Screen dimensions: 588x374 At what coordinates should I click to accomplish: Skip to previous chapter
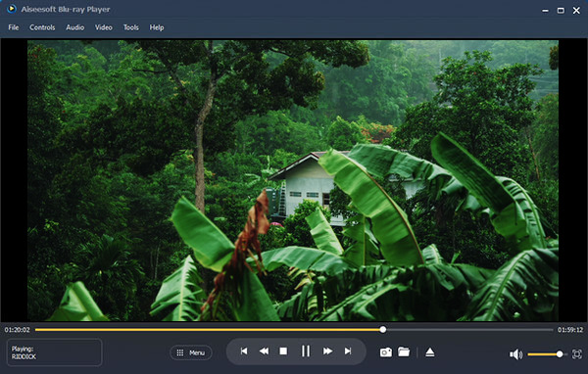pyautogui.click(x=244, y=351)
